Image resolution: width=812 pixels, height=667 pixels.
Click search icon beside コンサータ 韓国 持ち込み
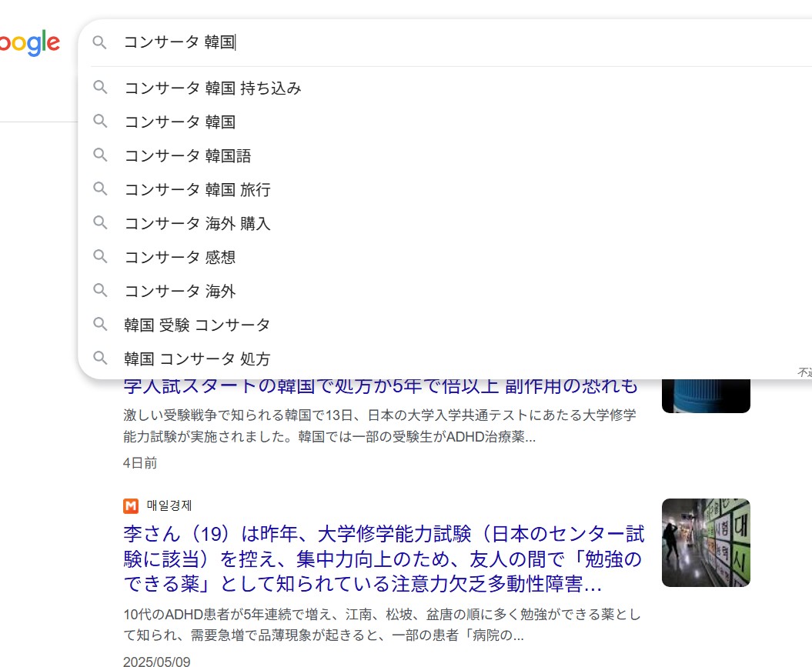(x=99, y=88)
